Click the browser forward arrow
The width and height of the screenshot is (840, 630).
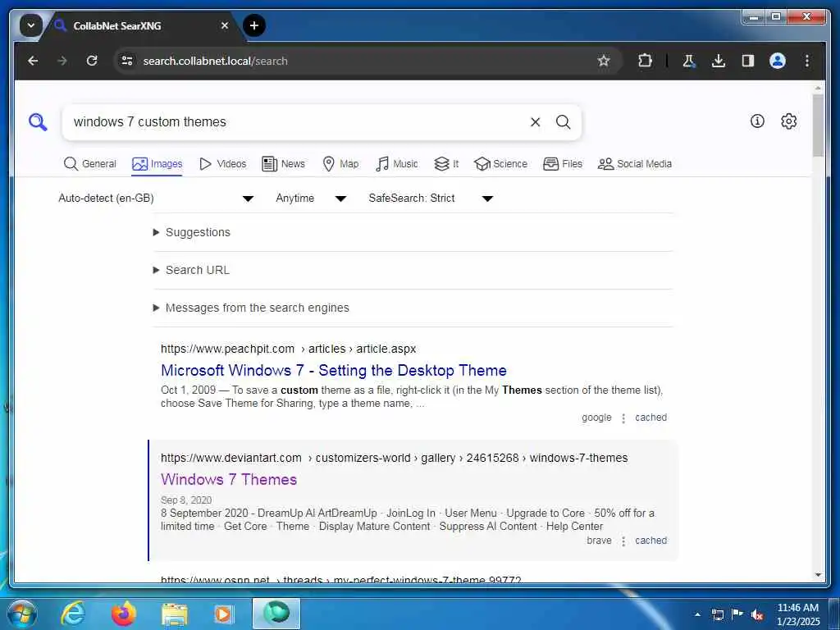click(62, 61)
